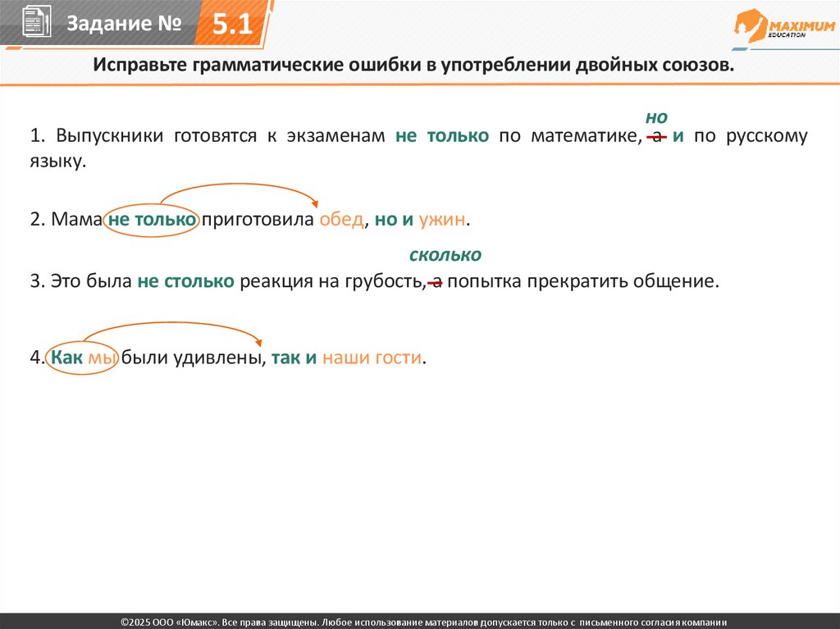Click the word грубость
Image resolution: width=840 pixels, height=629 pixels.
[385, 281]
